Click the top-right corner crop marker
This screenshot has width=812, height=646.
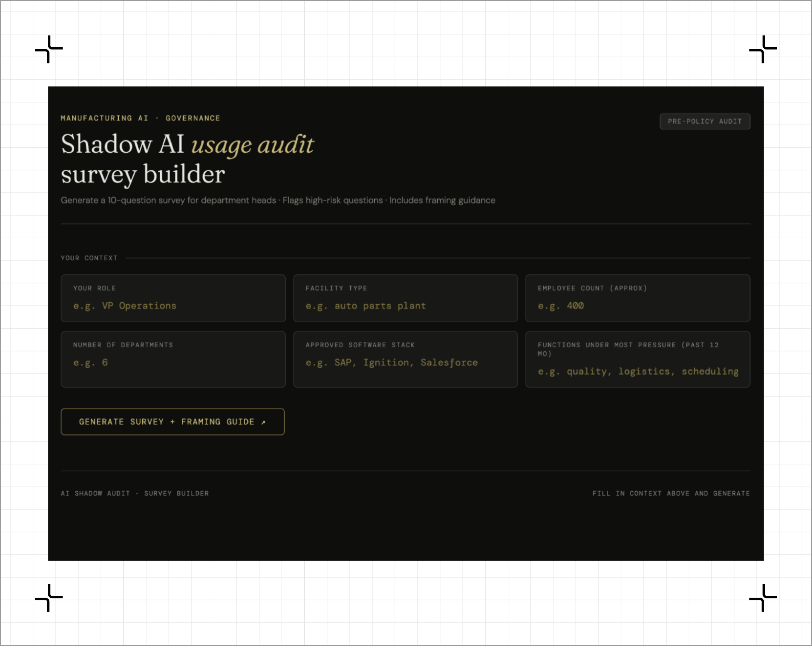click(x=763, y=49)
